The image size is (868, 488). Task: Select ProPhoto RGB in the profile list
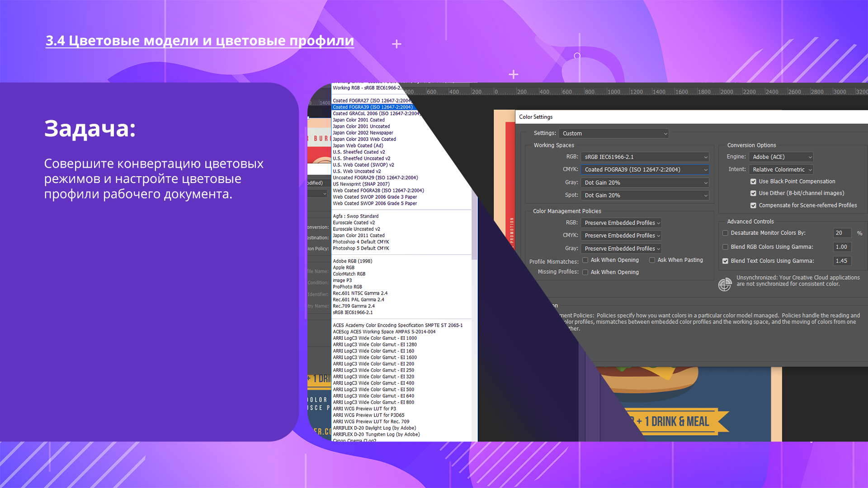point(347,287)
